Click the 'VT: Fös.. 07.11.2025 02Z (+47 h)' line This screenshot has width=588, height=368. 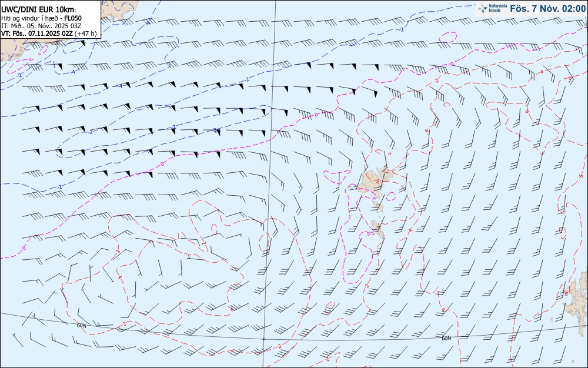click(x=49, y=34)
